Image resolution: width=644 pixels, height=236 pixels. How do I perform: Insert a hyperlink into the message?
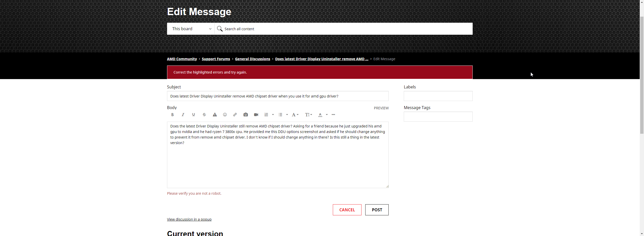235,115
